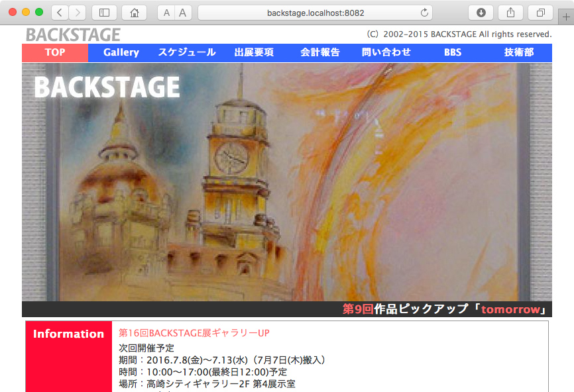The image size is (574, 392).
Task: Open the Gallery navigation item
Action: pos(121,53)
